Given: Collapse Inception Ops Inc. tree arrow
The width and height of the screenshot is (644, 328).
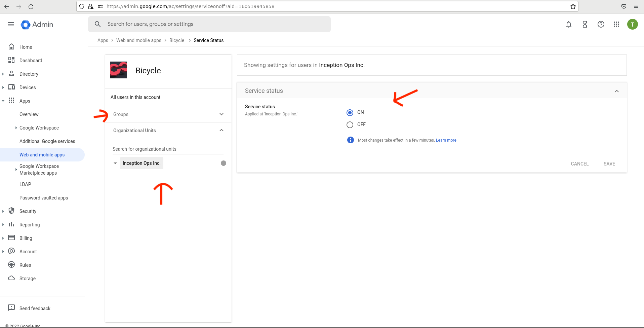Looking at the screenshot, I should tap(115, 163).
